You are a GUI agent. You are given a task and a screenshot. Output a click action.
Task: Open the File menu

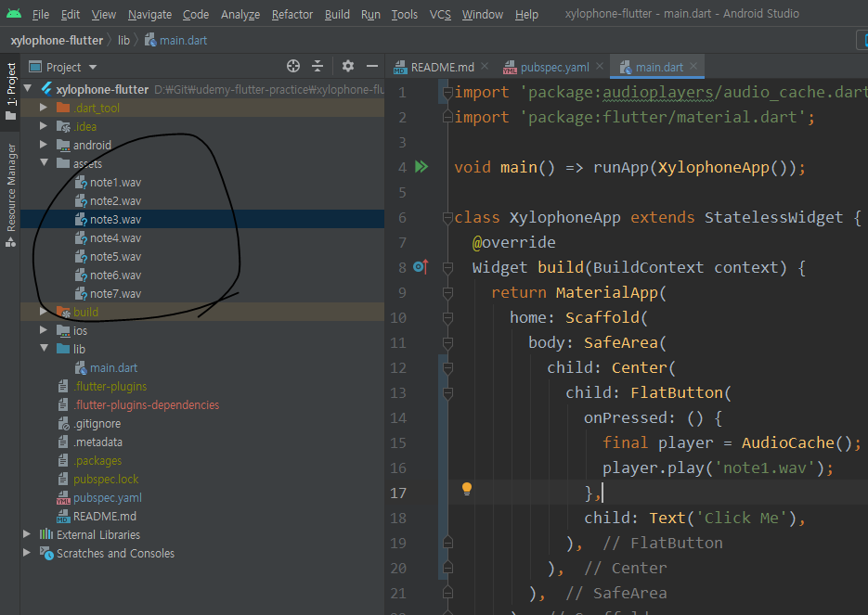point(41,15)
